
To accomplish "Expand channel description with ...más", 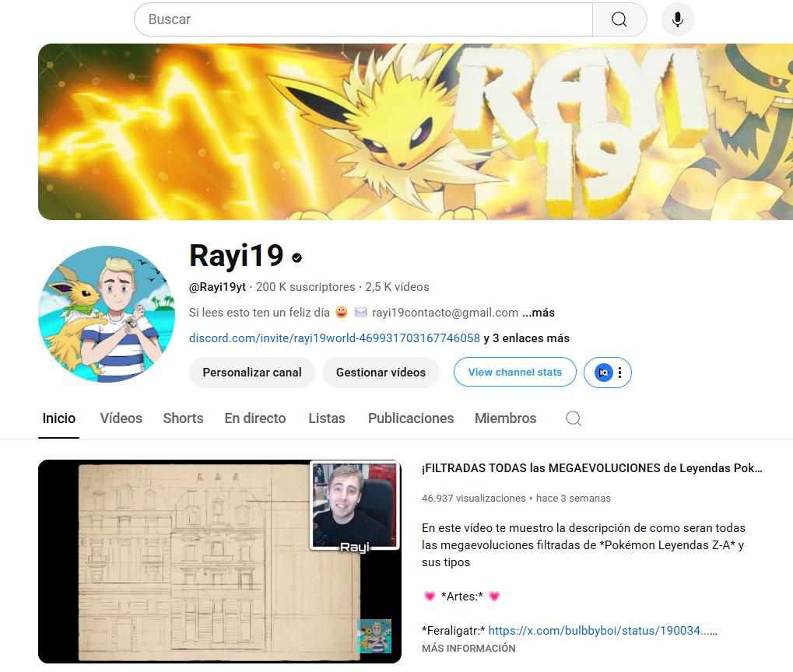I will click(539, 313).
